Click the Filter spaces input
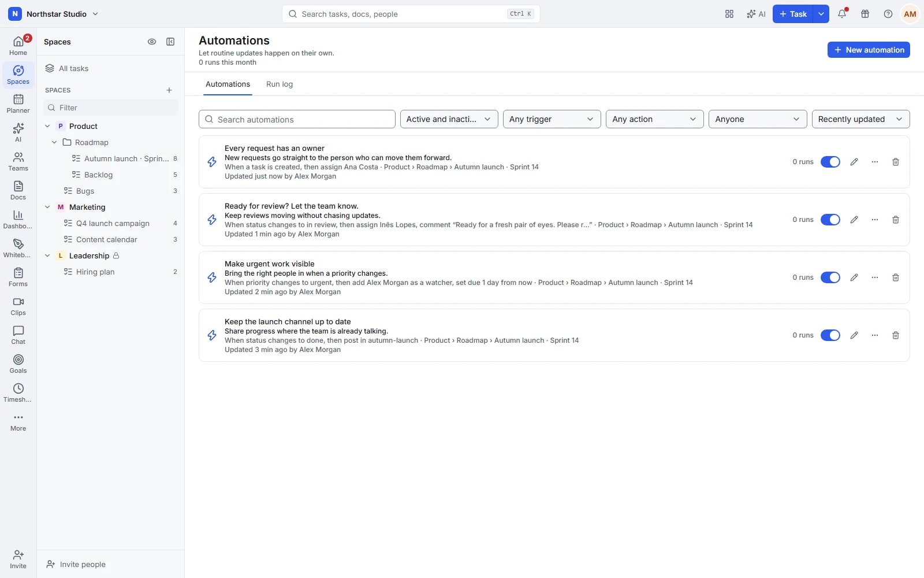This screenshot has height=578, width=924. [110, 108]
